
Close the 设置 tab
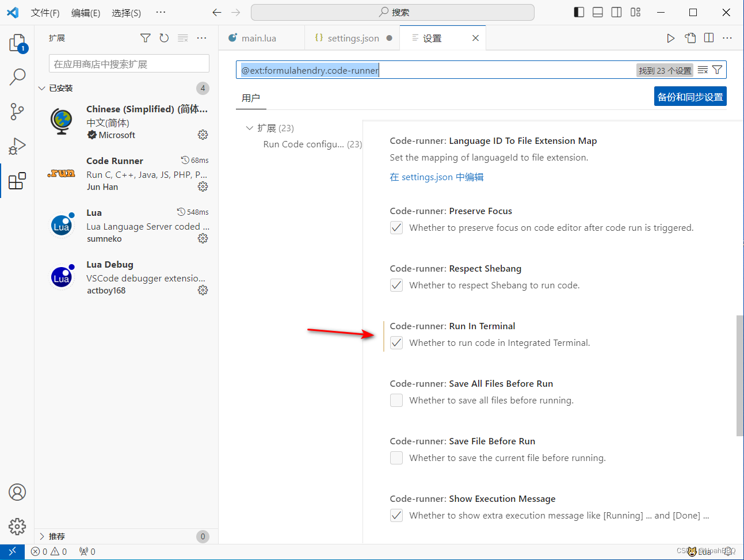click(x=475, y=38)
